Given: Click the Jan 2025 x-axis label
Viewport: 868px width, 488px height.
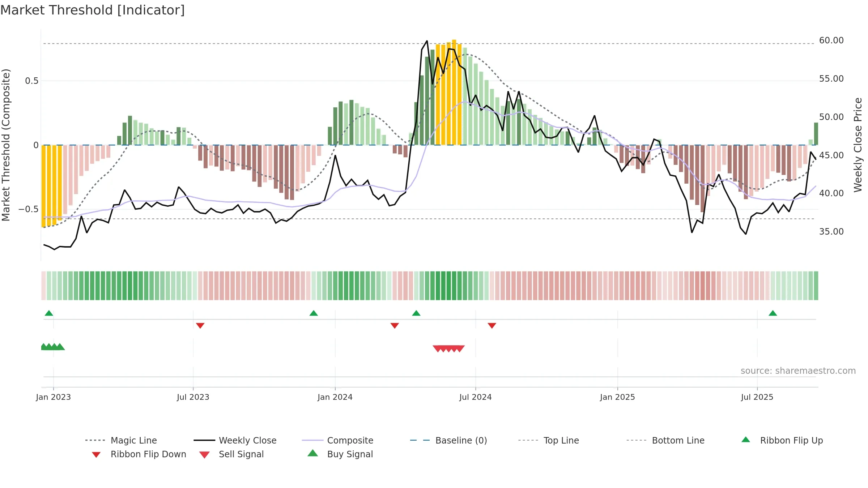Looking at the screenshot, I should pos(618,397).
